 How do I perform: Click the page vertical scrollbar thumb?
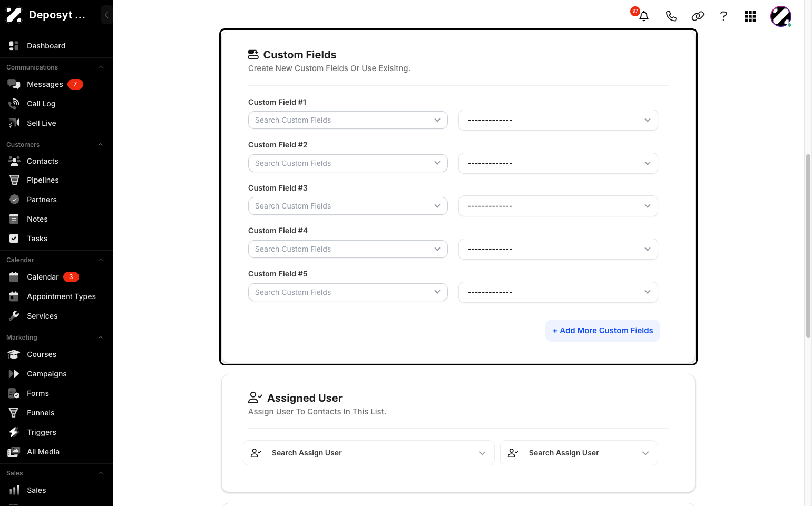808,245
